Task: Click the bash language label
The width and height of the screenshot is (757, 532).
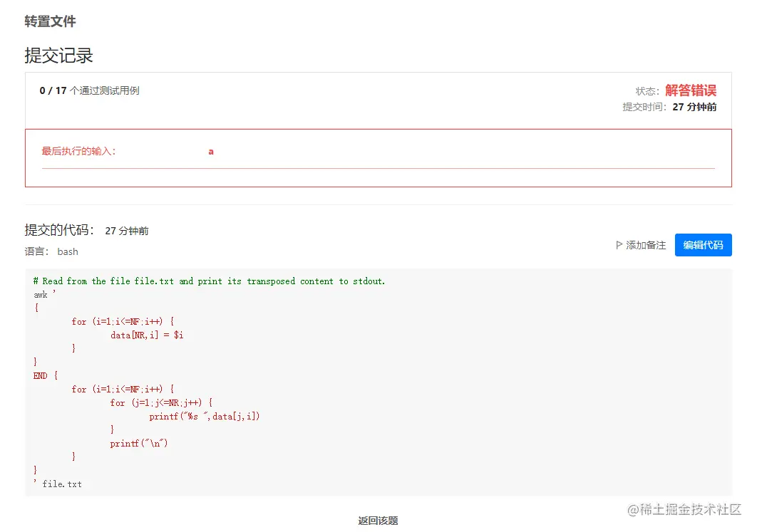Action: [x=68, y=251]
